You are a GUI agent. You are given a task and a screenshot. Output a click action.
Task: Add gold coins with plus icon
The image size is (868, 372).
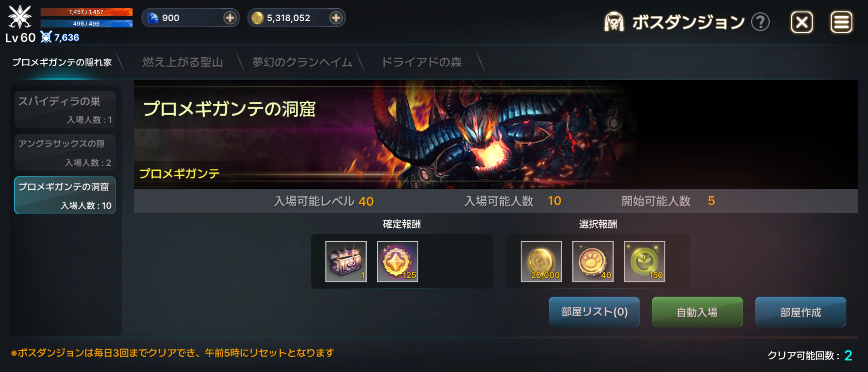coord(336,18)
